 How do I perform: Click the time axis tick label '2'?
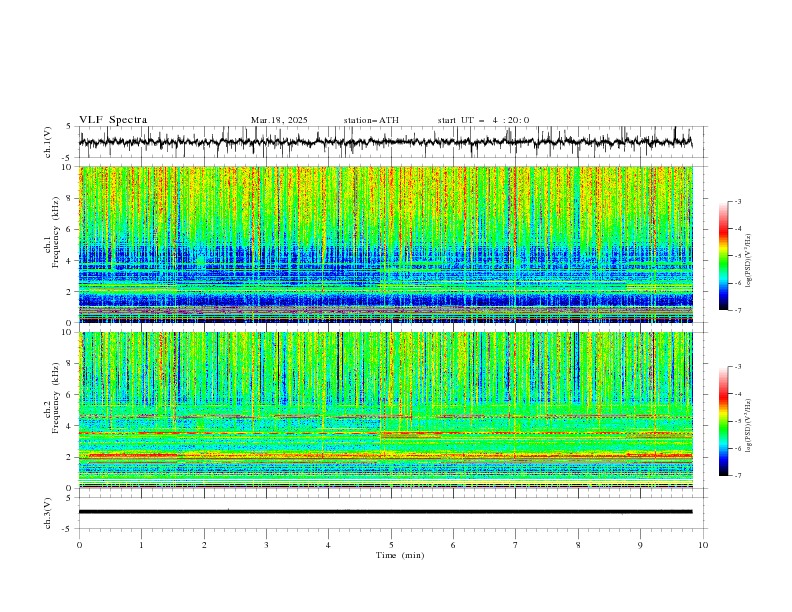tap(204, 545)
